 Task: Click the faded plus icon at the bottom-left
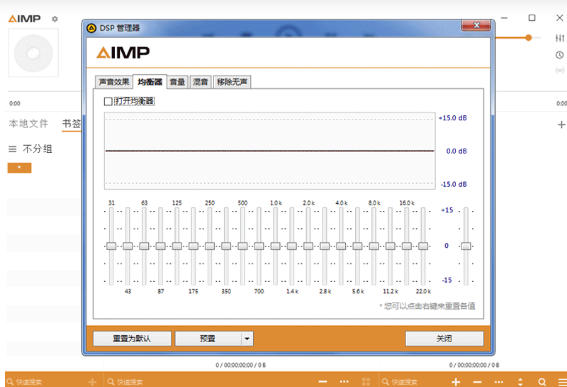[x=92, y=382]
